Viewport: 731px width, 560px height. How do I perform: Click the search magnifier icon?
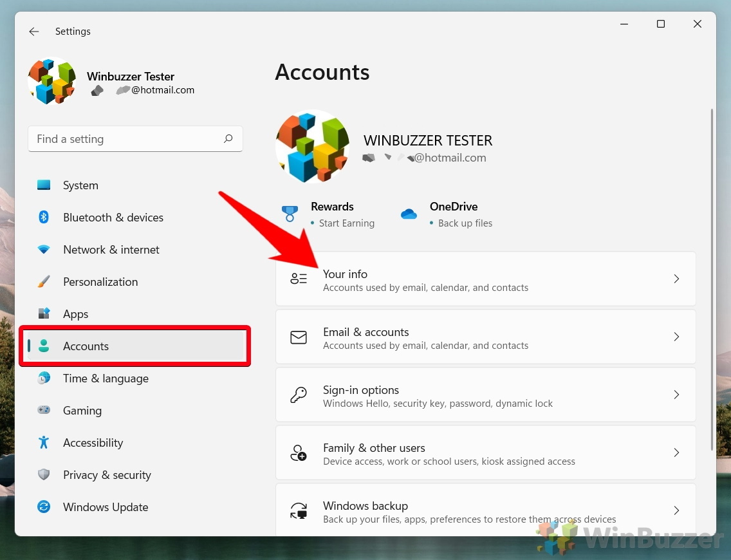point(228,138)
